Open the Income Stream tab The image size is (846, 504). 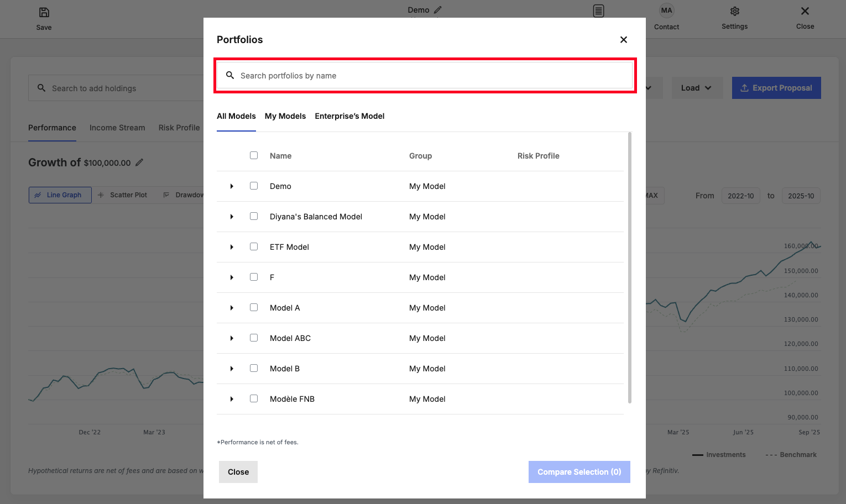[117, 128]
